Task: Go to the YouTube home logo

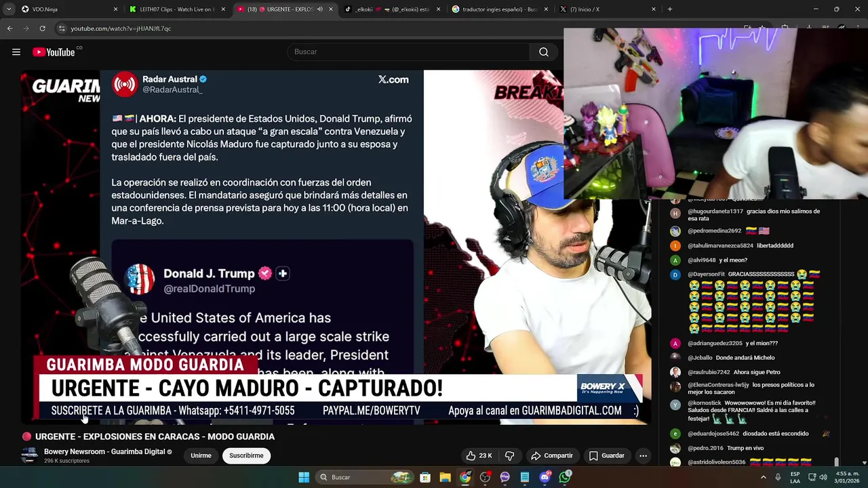Action: pos(54,52)
